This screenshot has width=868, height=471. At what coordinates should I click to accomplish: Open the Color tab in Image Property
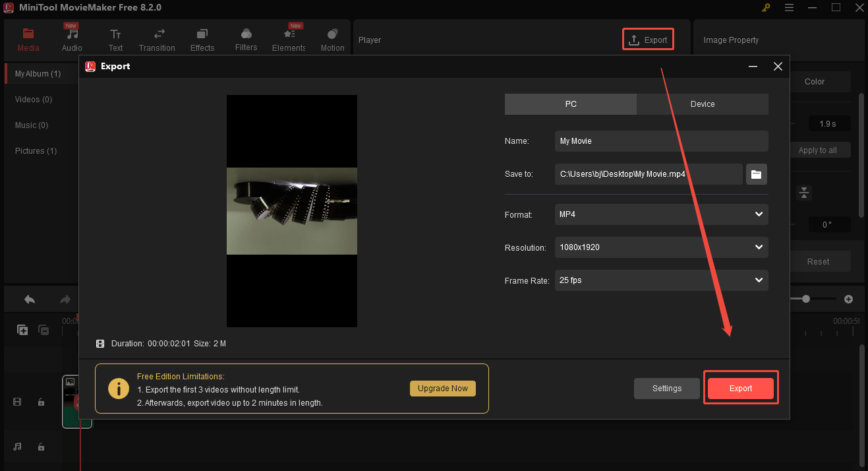coord(815,82)
